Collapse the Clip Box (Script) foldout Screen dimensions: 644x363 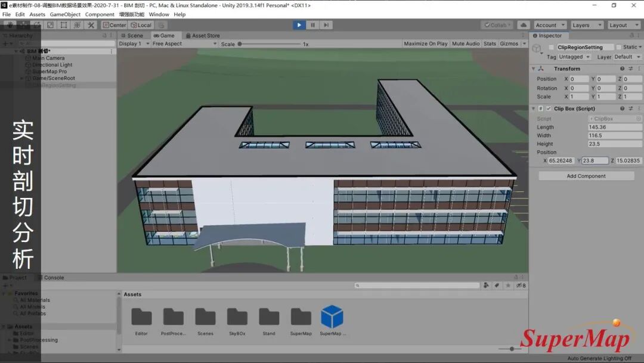point(534,108)
